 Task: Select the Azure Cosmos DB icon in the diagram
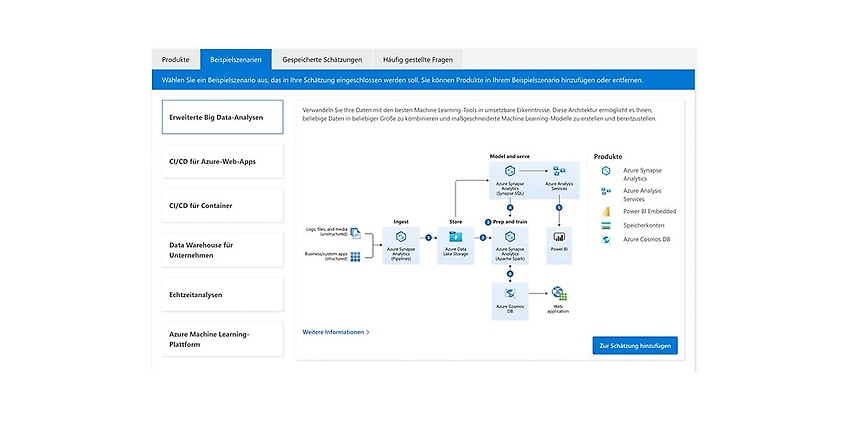point(510,293)
